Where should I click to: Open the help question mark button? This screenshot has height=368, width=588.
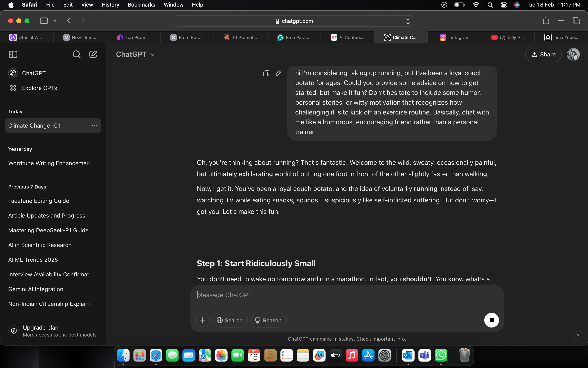[578, 336]
